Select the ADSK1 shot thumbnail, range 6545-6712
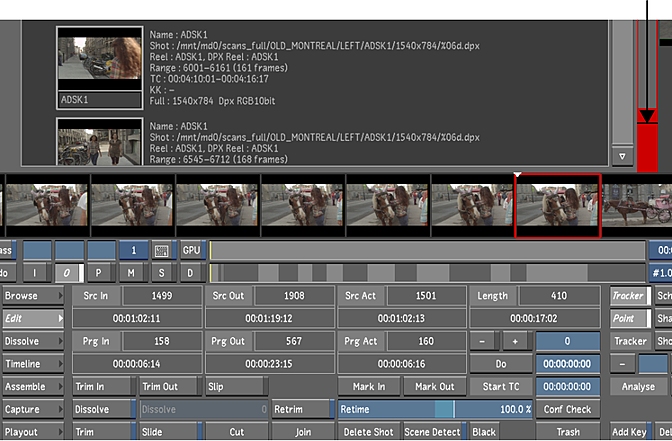 tap(100, 142)
